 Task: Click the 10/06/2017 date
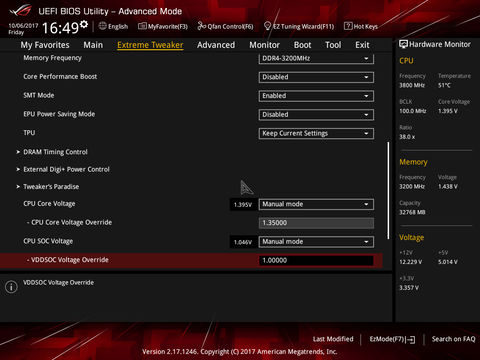(x=23, y=25)
